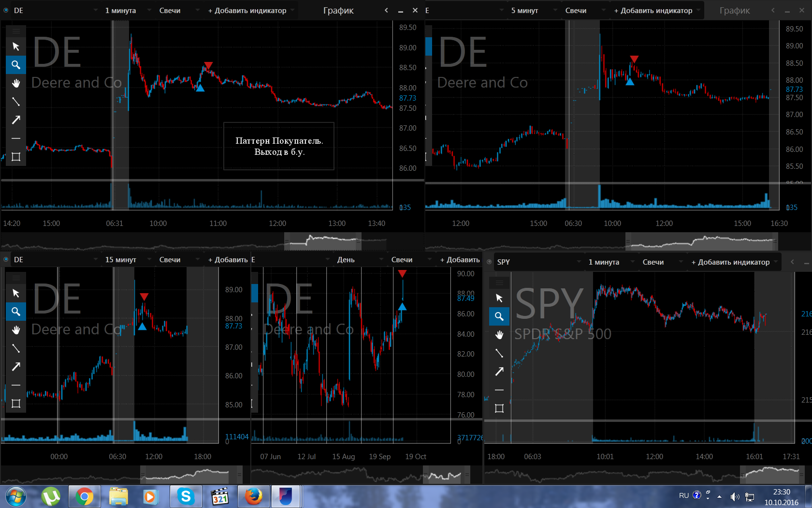Expand the DE symbol dropdown in top-left chart
This screenshot has width=812, height=508.
pyautogui.click(x=95, y=10)
